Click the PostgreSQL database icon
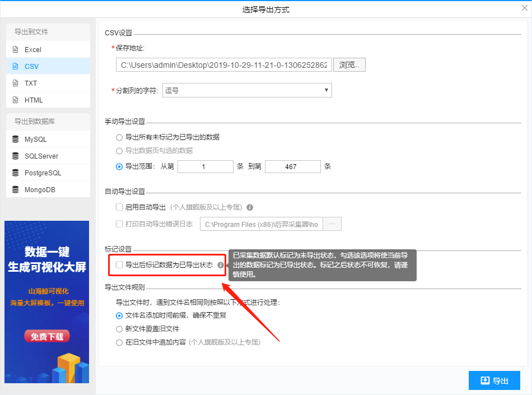Image resolution: width=532 pixels, height=395 pixels. 15,173
